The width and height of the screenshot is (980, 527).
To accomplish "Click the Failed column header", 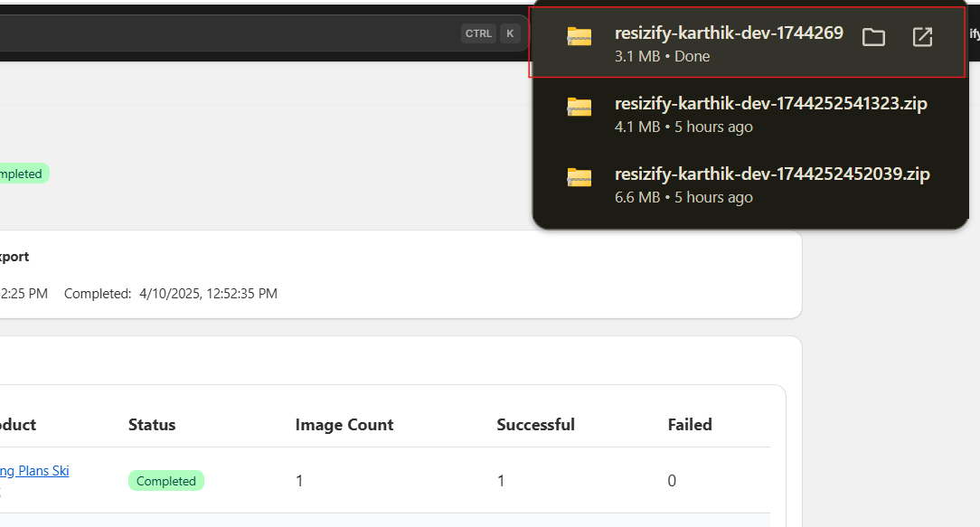I will click(x=690, y=424).
